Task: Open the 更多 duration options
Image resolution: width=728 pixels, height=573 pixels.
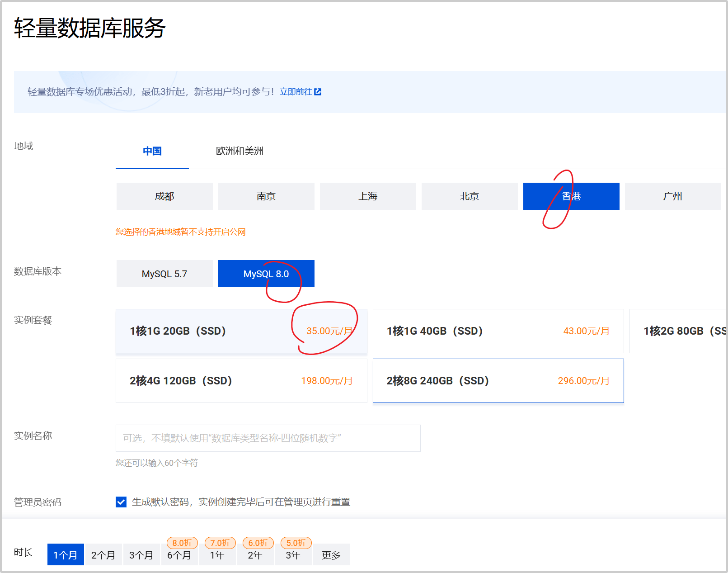Action: (x=331, y=554)
